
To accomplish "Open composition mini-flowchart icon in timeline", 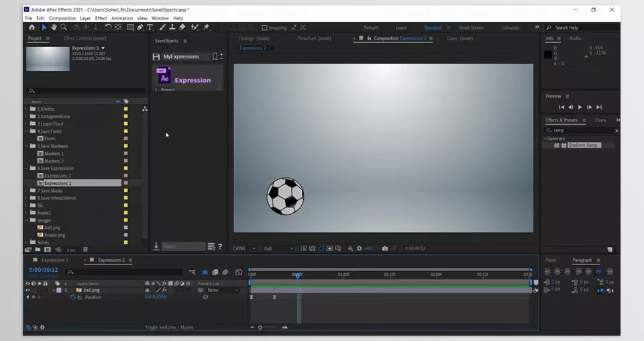I will pyautogui.click(x=192, y=272).
